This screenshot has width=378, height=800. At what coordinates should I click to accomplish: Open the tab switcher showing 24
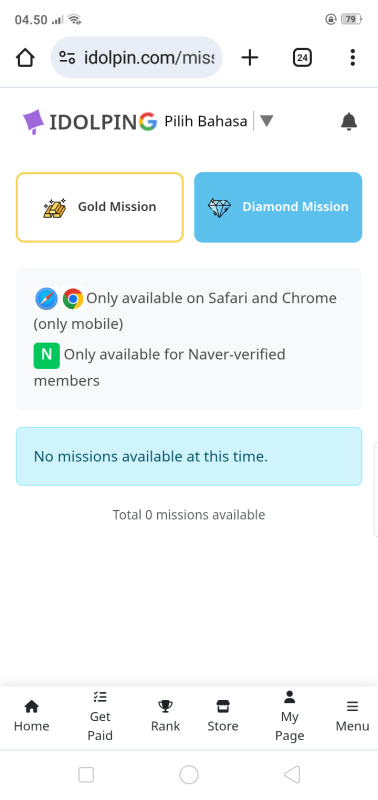[302, 58]
